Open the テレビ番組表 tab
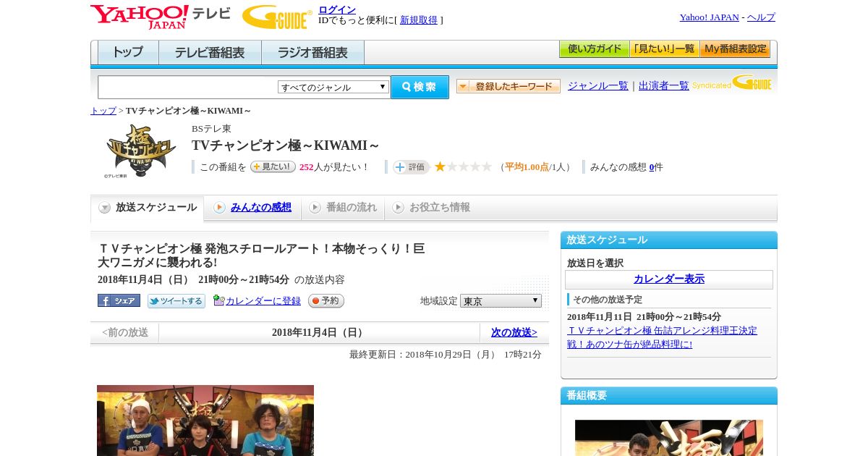Viewport: 868px width, 456px height. [210, 52]
